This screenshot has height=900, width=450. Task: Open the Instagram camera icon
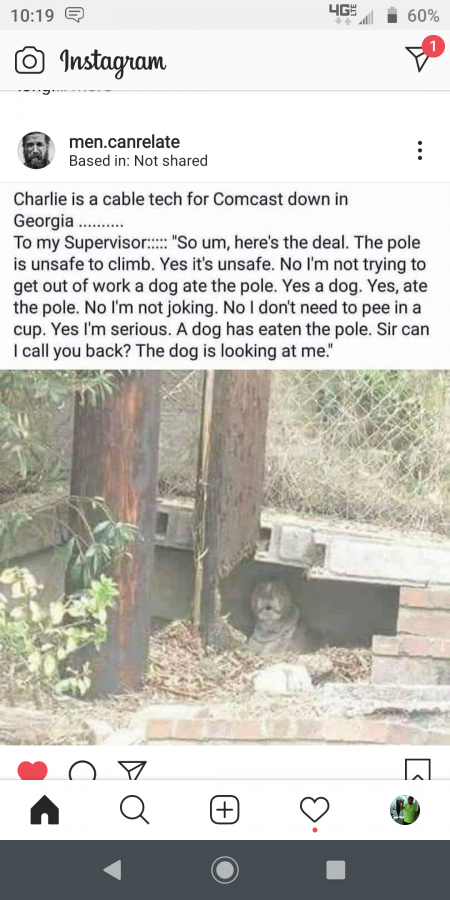click(x=29, y=60)
